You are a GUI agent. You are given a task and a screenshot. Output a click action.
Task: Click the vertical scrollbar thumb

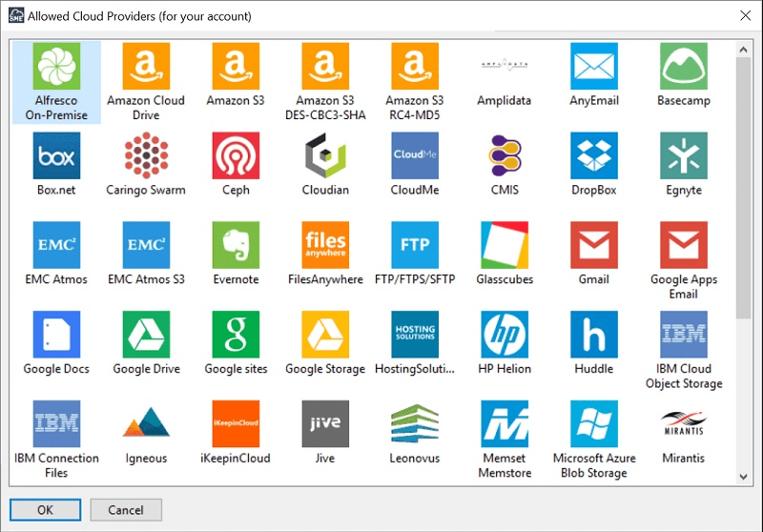coord(743,188)
